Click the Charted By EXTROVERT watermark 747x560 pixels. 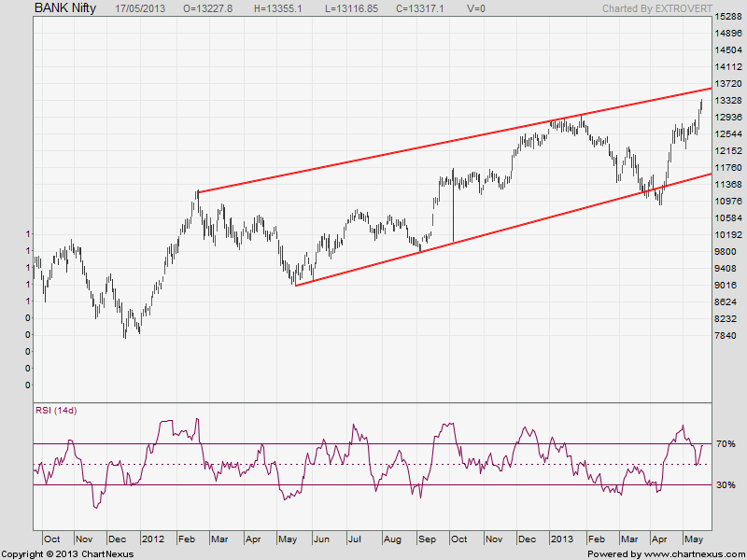click(x=655, y=7)
